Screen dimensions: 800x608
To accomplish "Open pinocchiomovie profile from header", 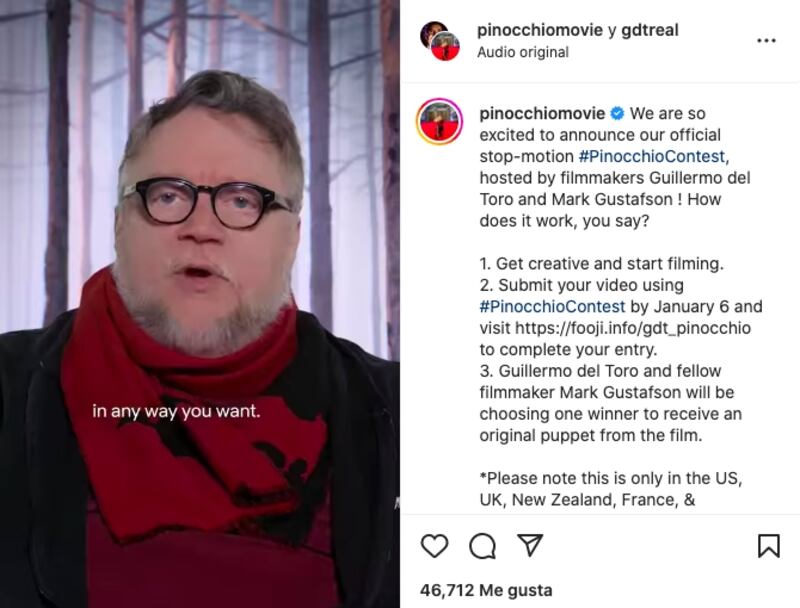I will [x=540, y=30].
